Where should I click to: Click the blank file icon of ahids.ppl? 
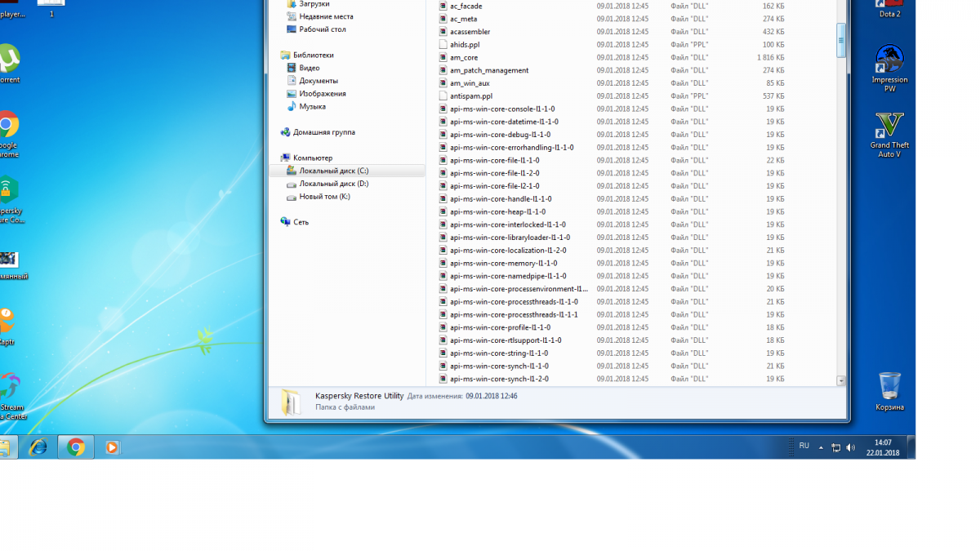pos(443,45)
